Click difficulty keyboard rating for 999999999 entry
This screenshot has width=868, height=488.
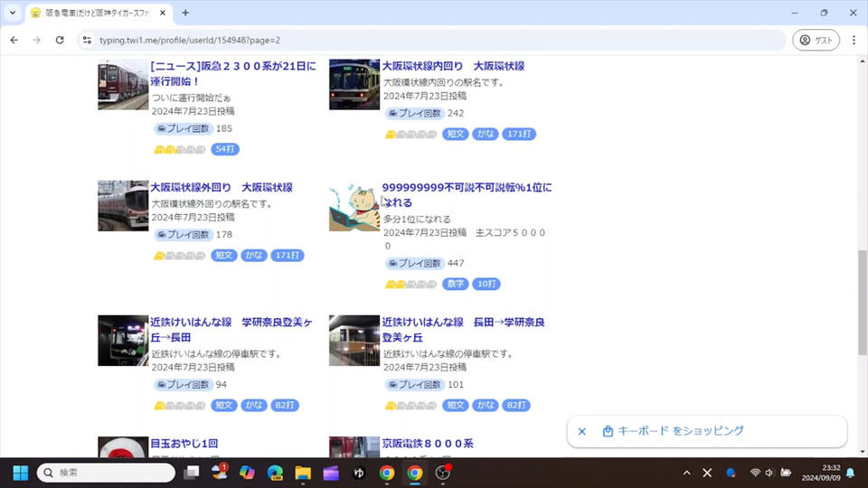pyautogui.click(x=410, y=284)
